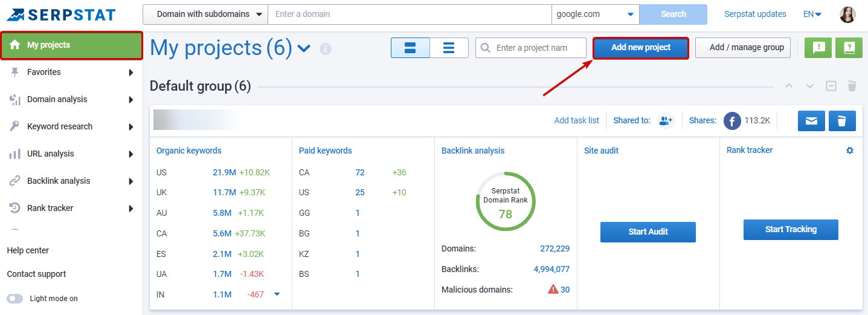Open the EN language dropdown

(x=812, y=15)
